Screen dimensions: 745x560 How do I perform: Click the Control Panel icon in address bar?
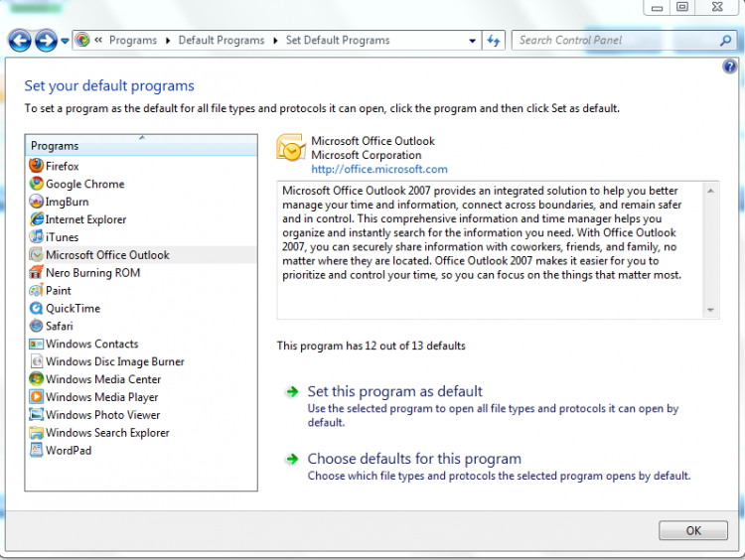pyautogui.click(x=82, y=40)
